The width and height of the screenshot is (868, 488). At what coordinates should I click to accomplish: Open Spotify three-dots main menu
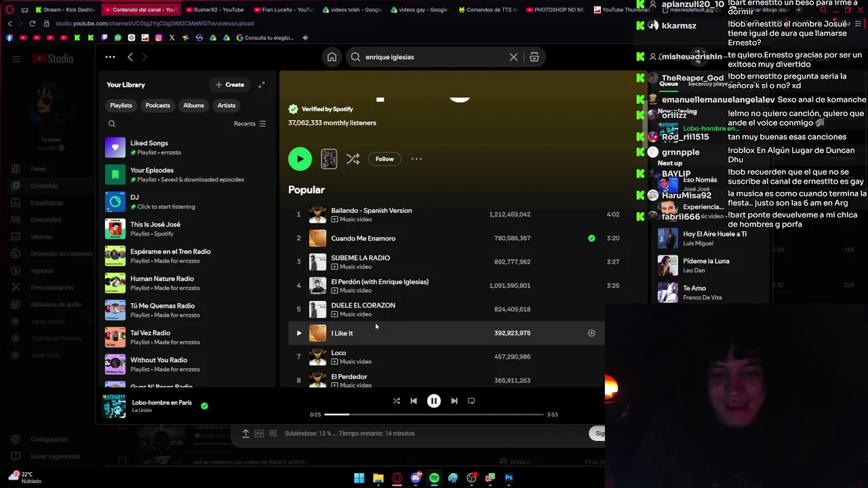point(110,57)
